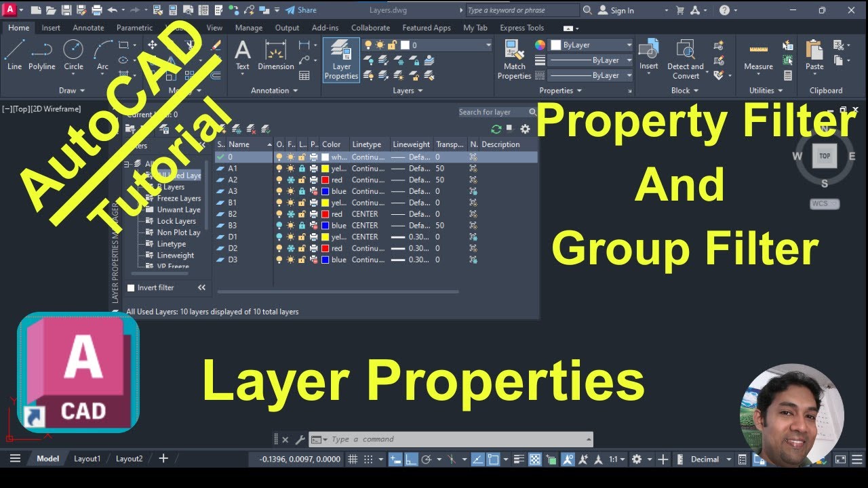Open the Output ribbon tab

287,28
